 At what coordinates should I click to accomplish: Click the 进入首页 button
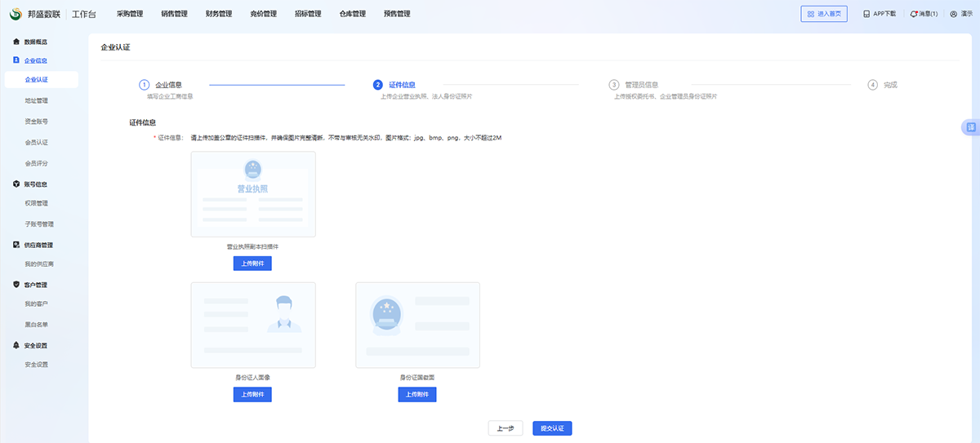point(824,14)
